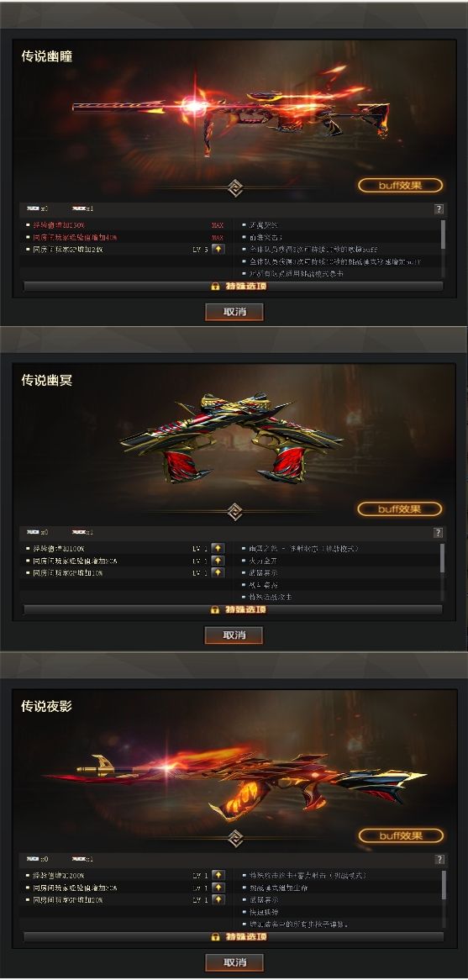Image resolution: width=468 pixels, height=980 pixels.
Task: Expand locked 特殊选项 bar in 传说夜影 panel
Action: pos(234,937)
